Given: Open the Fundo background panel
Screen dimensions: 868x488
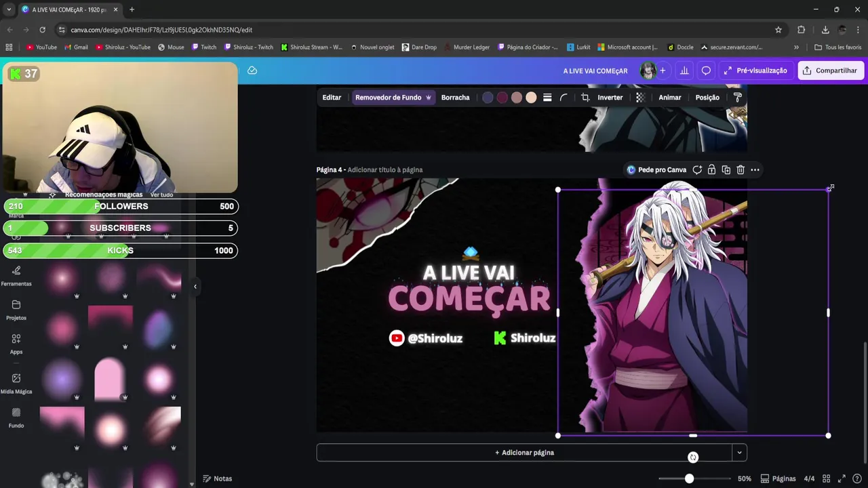Looking at the screenshot, I should coord(16,418).
